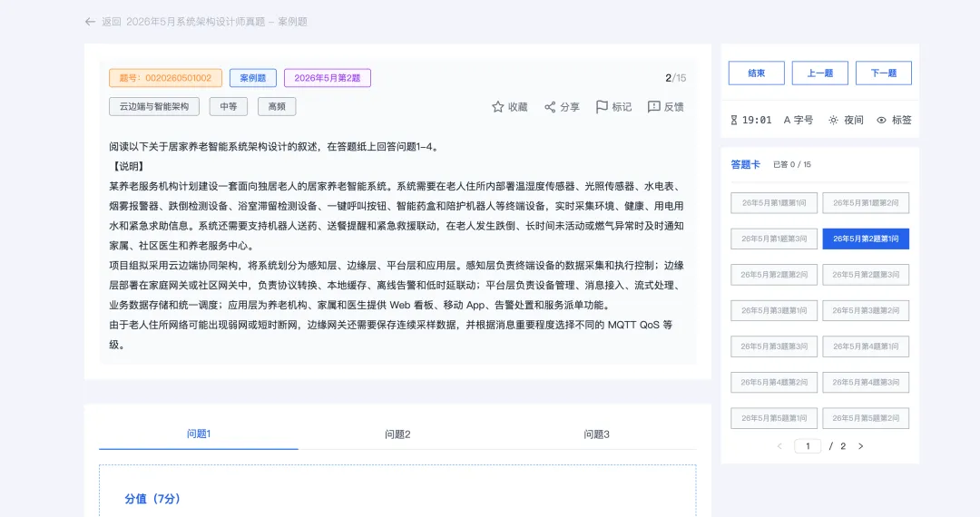Image resolution: width=980 pixels, height=517 pixels.
Task: Click the 答题卡 heading
Action: [746, 165]
